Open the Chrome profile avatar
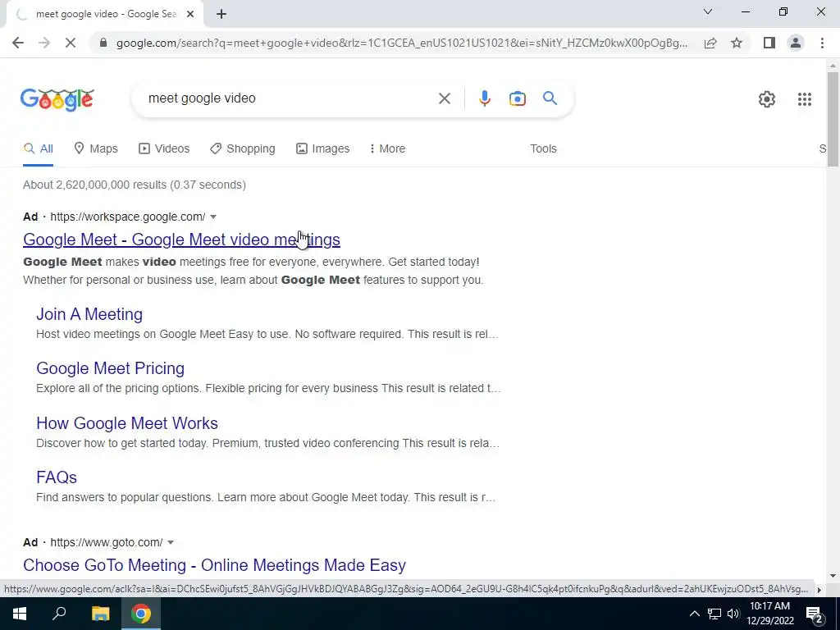Image resolution: width=840 pixels, height=630 pixels. click(796, 43)
